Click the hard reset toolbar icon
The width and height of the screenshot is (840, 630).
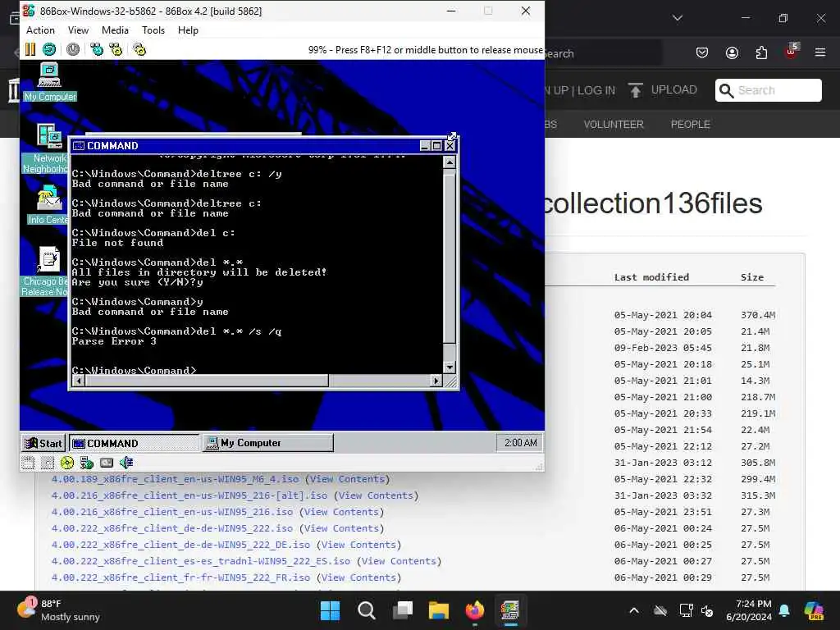click(49, 50)
